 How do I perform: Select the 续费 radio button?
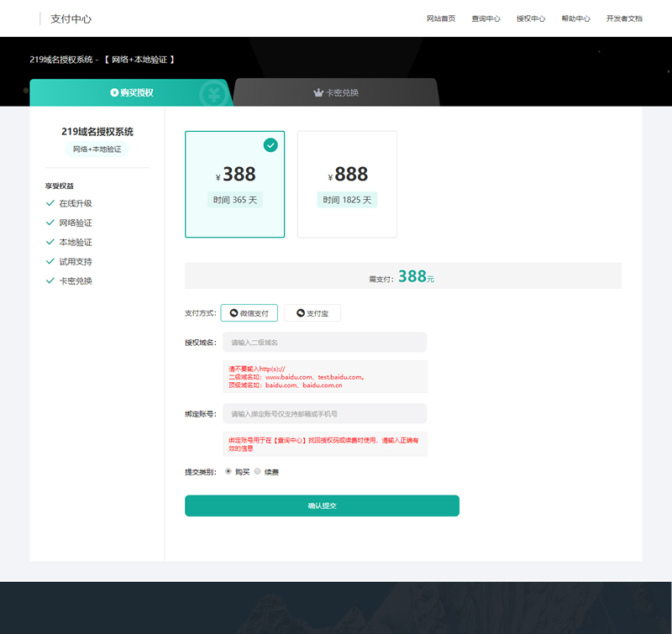(x=257, y=472)
